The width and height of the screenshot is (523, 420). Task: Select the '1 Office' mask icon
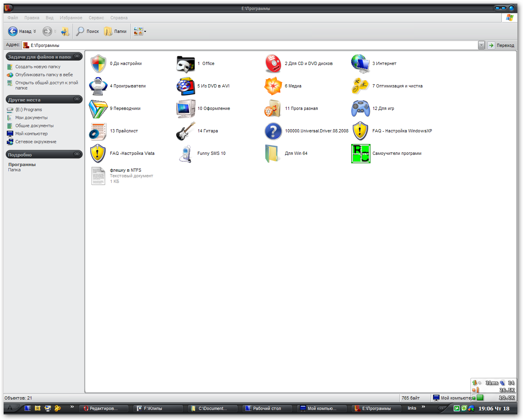pos(185,64)
